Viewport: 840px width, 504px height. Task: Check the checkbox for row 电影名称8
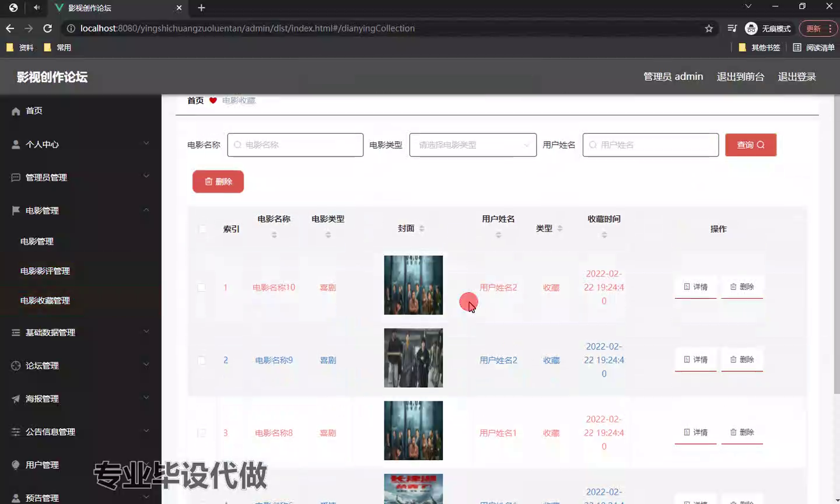pyautogui.click(x=201, y=433)
